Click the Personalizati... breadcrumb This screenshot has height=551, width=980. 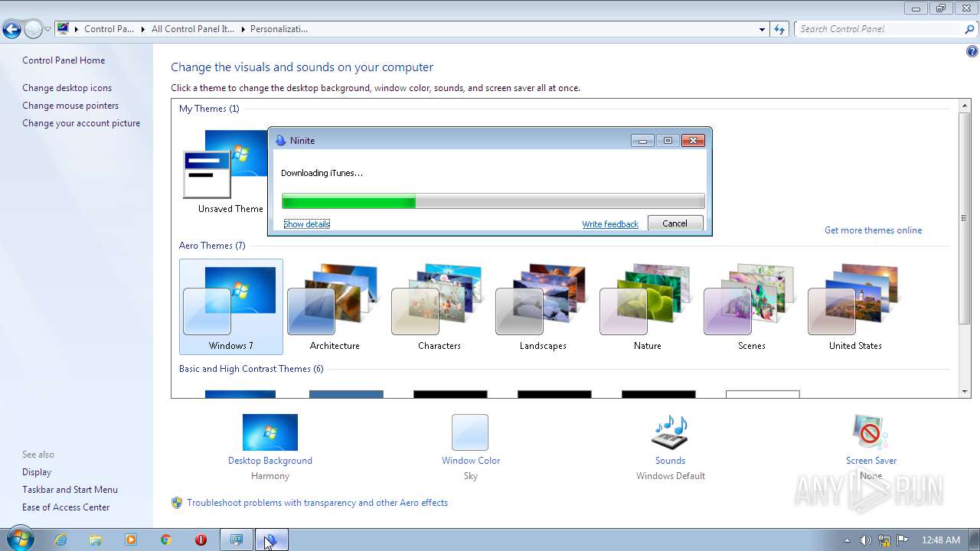[279, 29]
